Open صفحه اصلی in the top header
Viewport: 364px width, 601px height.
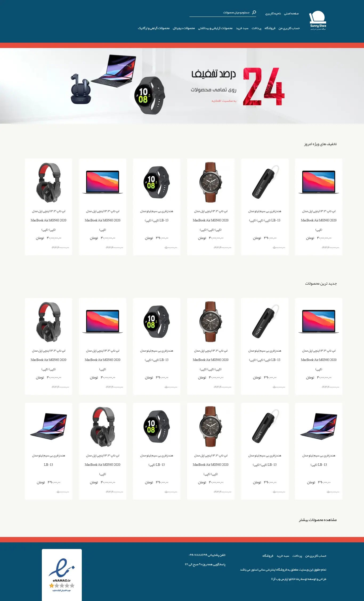click(x=291, y=14)
